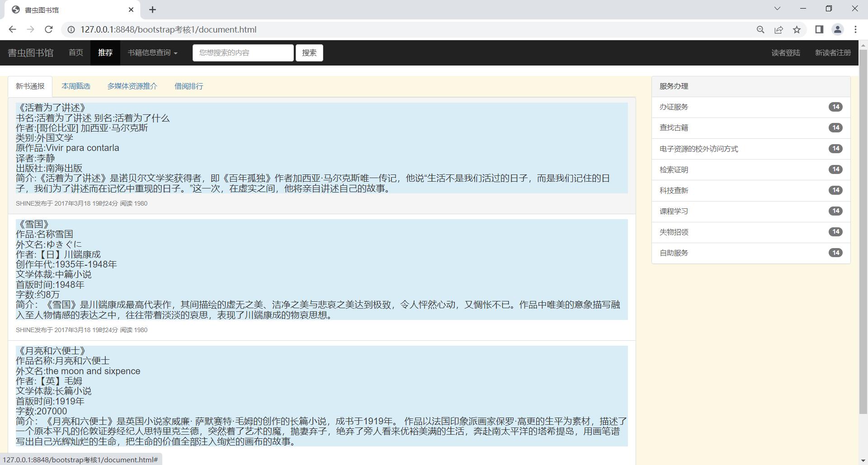Open Chrome's three-dot menu
The image size is (868, 465).
[x=855, y=29]
